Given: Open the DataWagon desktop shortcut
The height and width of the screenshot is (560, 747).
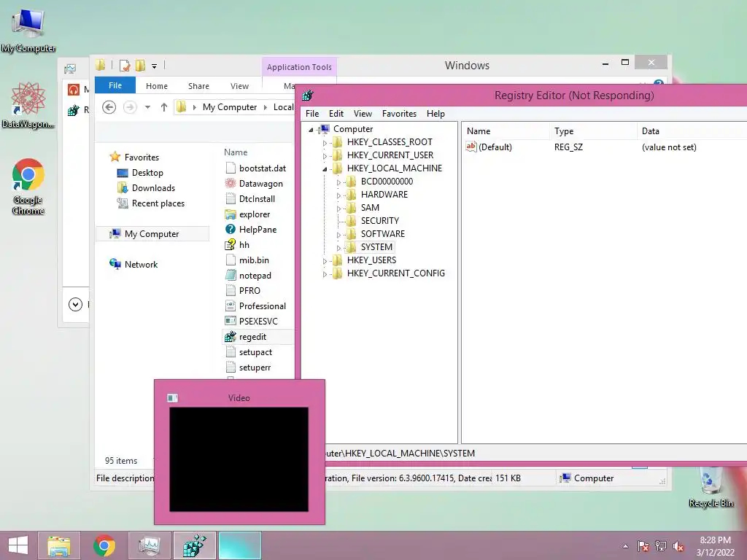Looking at the screenshot, I should tap(28, 105).
